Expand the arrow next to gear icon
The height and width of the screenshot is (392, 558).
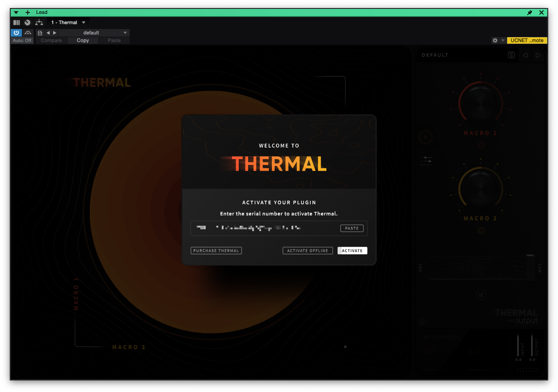point(503,40)
